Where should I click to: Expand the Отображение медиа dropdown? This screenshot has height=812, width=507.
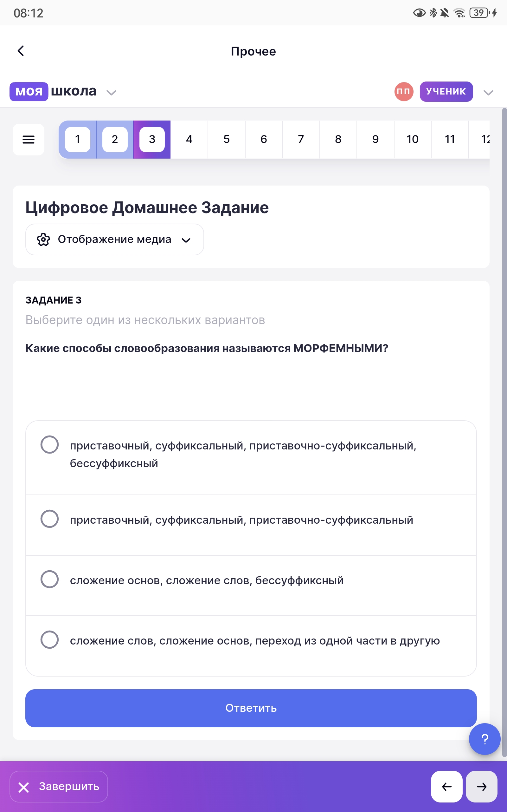click(x=186, y=240)
